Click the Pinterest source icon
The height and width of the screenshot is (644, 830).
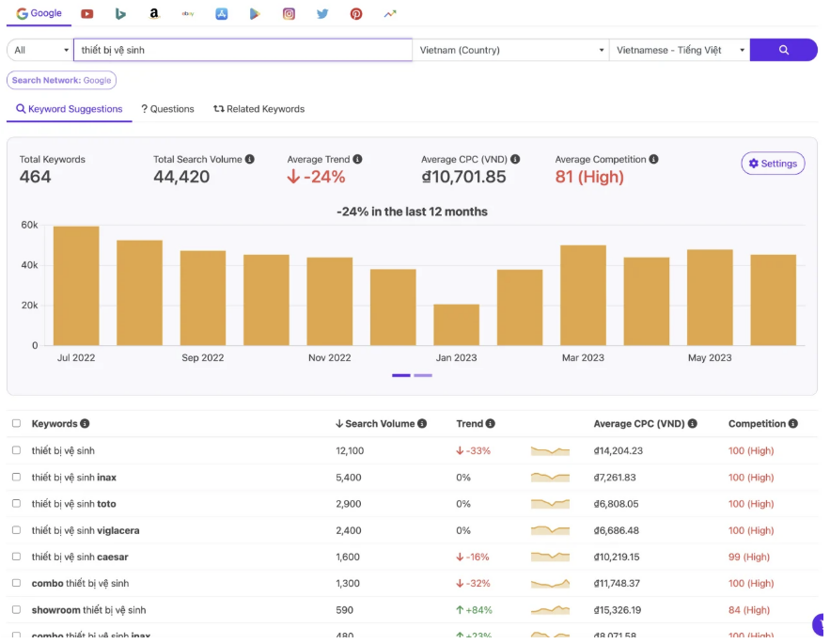(x=356, y=14)
